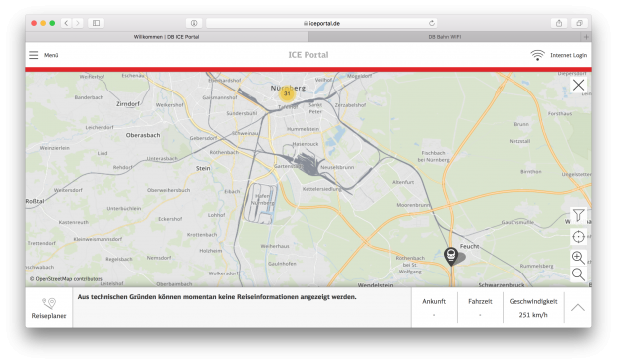617x364 pixels.
Task: Open the Safari share button
Action: tap(559, 23)
